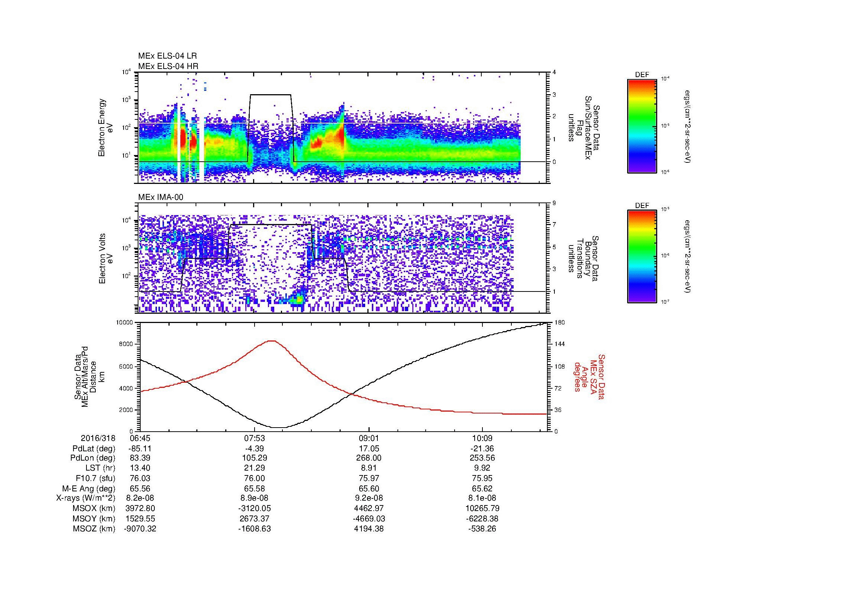Click the MSOX value '4462.97'
Image resolution: width=868 pixels, height=613 pixels.
point(369,508)
